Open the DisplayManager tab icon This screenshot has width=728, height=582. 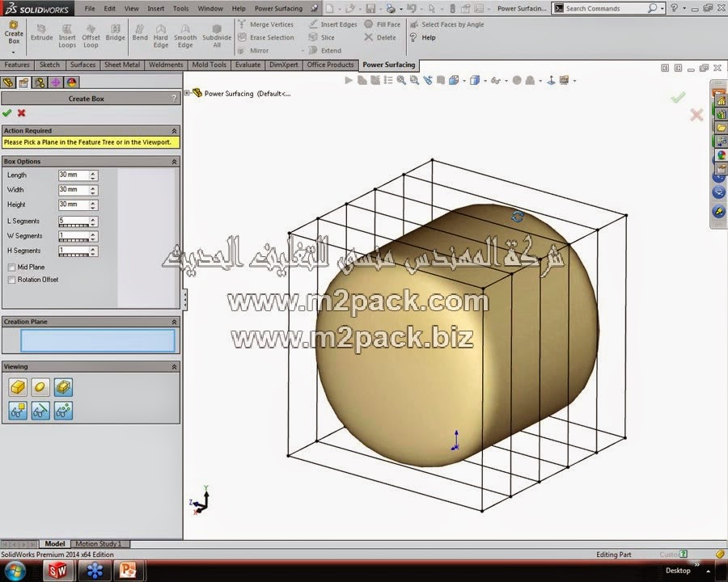(71, 82)
